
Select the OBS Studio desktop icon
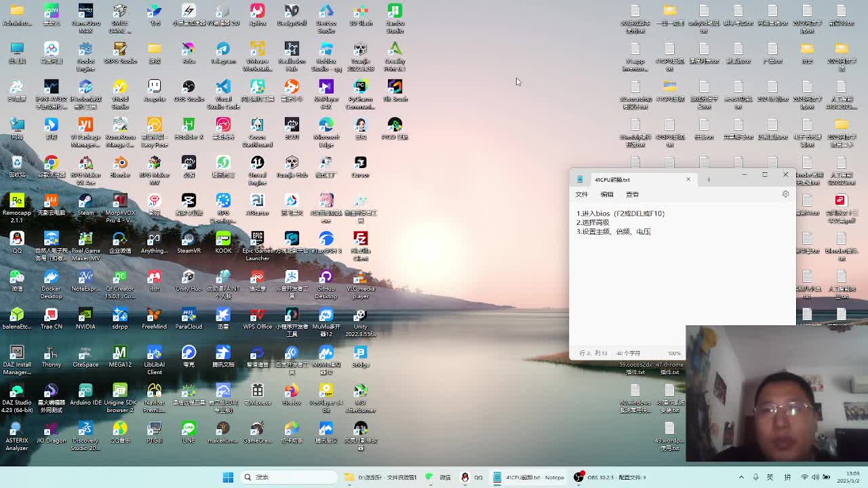pyautogui.click(x=189, y=91)
